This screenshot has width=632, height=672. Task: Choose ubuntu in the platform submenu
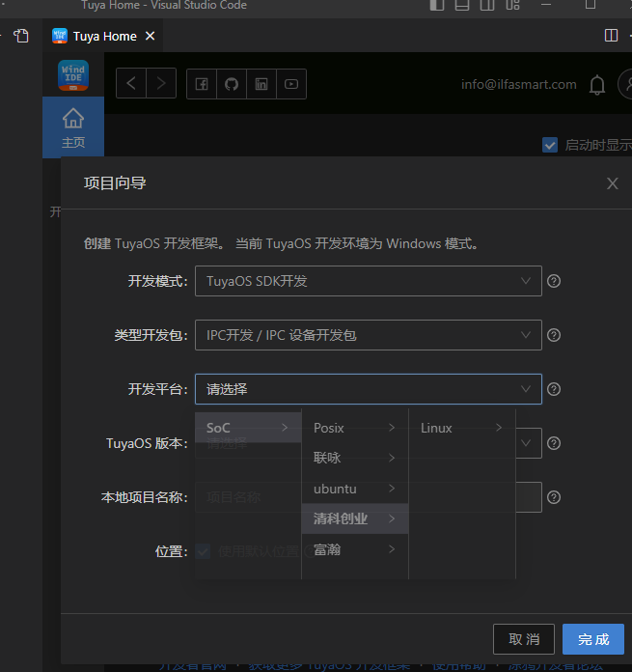coord(355,489)
